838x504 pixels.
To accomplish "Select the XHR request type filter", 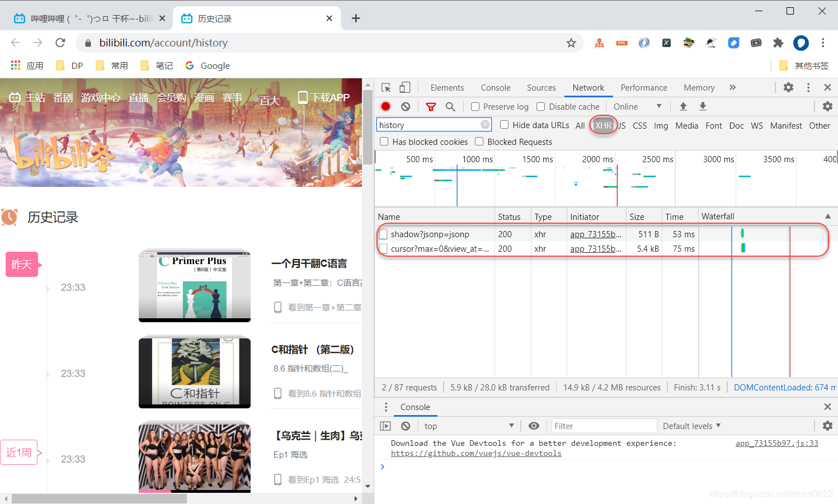I will [603, 125].
